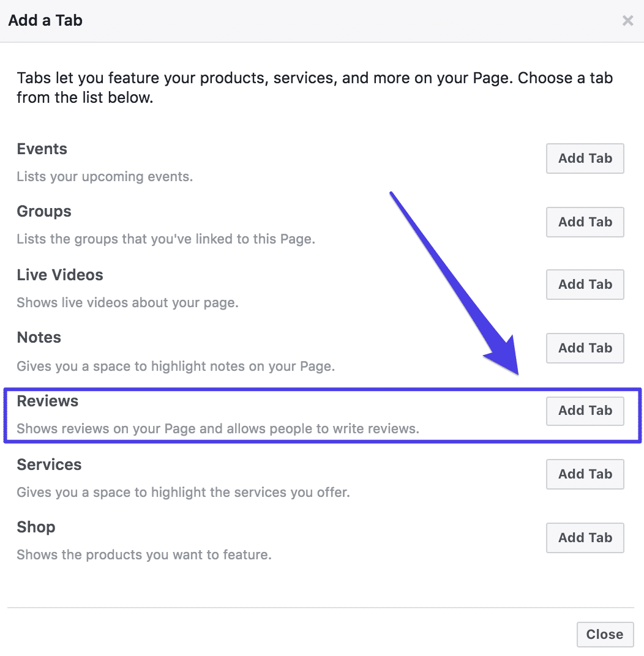Image resolution: width=644 pixels, height=656 pixels.
Task: Select the Shop section heading
Action: tap(36, 527)
